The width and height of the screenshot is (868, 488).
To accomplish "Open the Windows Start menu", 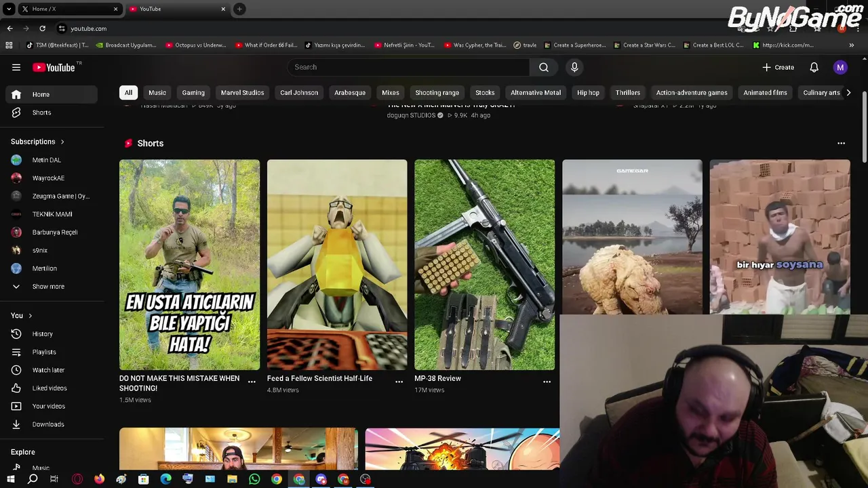I will 10,479.
